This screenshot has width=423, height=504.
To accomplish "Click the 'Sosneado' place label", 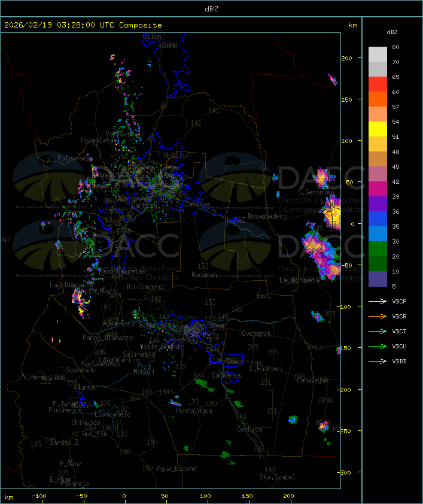I will click(x=81, y=370).
